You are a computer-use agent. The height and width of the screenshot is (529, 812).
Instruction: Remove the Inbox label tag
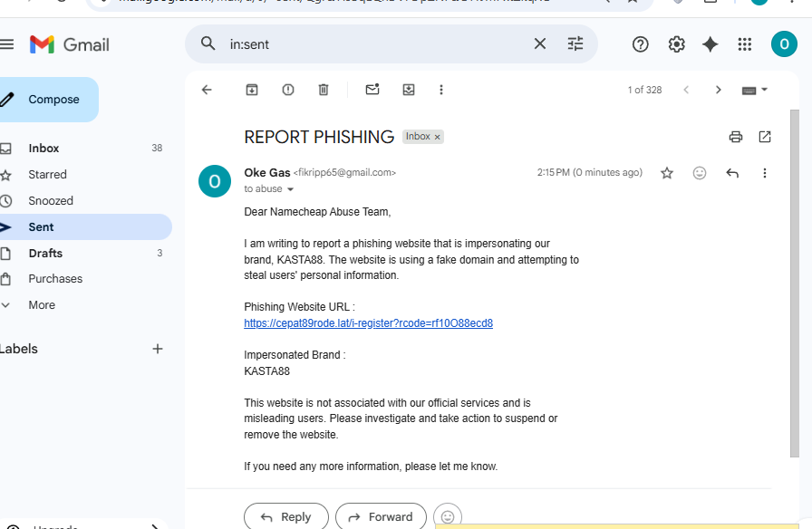(x=437, y=137)
